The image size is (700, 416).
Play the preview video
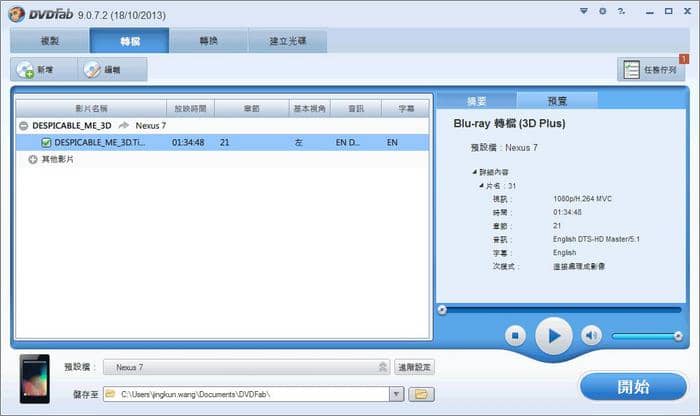coord(554,336)
